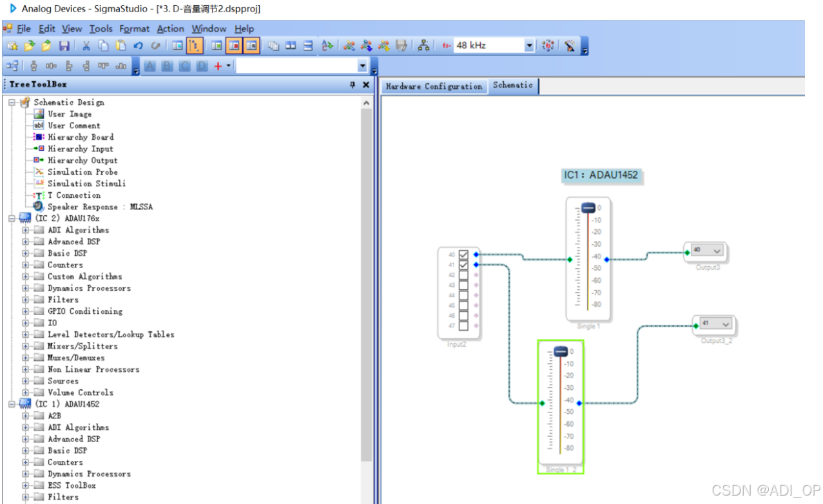
Task: Click the Paste clipboard icon
Action: pyautogui.click(x=121, y=46)
